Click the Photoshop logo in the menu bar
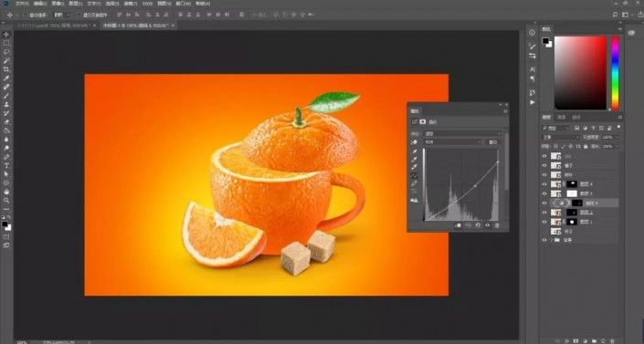This screenshot has width=644, height=344. (5, 4)
